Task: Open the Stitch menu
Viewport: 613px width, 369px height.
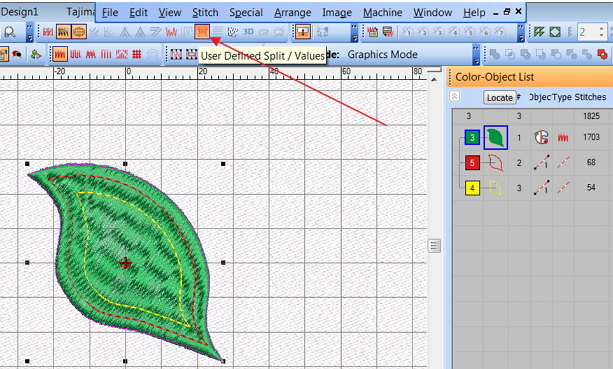Action: [x=205, y=13]
